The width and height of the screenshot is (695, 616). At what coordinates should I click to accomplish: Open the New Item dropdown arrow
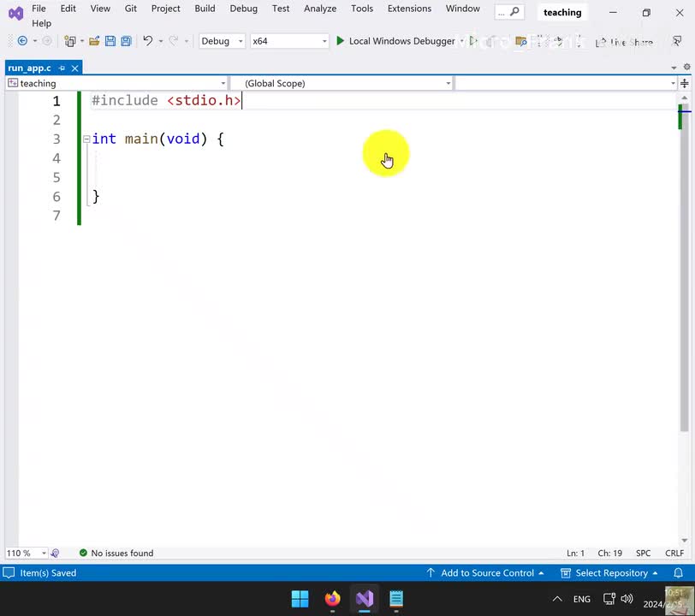point(82,41)
